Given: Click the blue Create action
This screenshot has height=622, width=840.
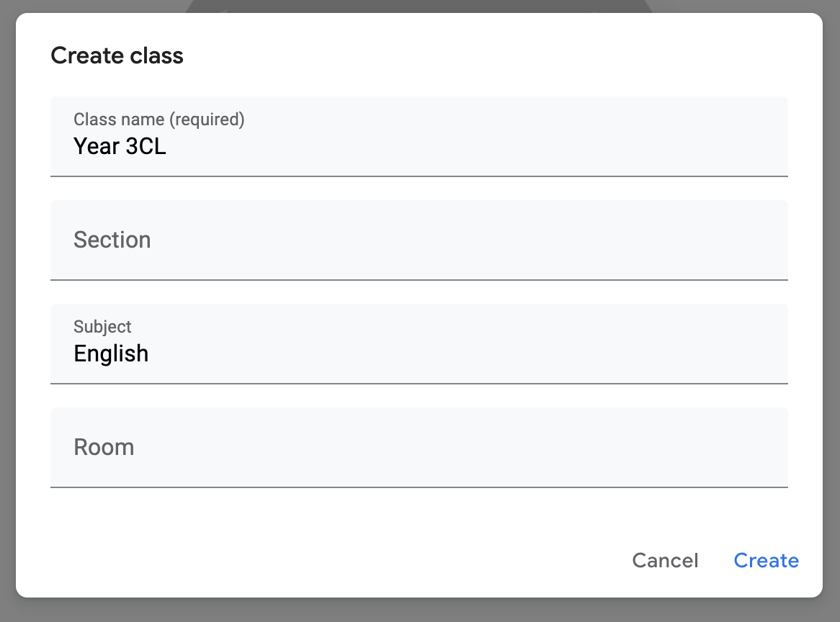Looking at the screenshot, I should tap(766, 560).
